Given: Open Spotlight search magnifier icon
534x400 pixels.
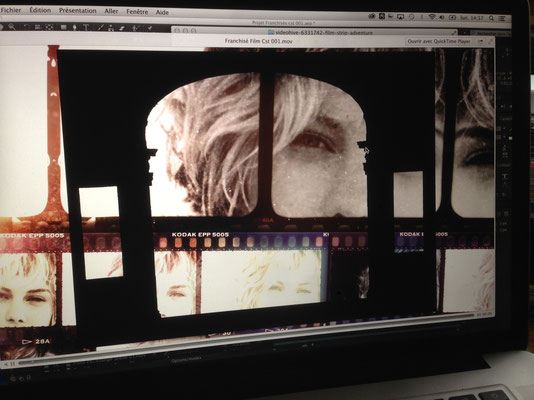Looking at the screenshot, I should click(491, 18).
